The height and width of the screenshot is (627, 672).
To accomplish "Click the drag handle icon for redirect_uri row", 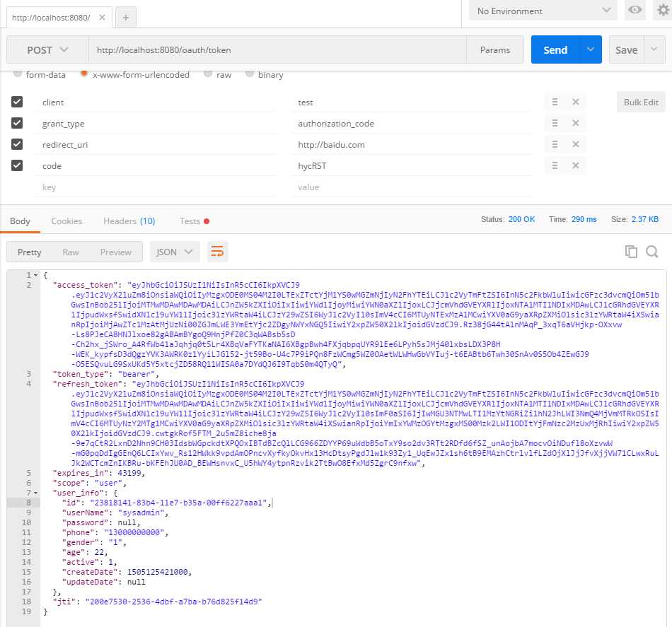I will 555,144.
